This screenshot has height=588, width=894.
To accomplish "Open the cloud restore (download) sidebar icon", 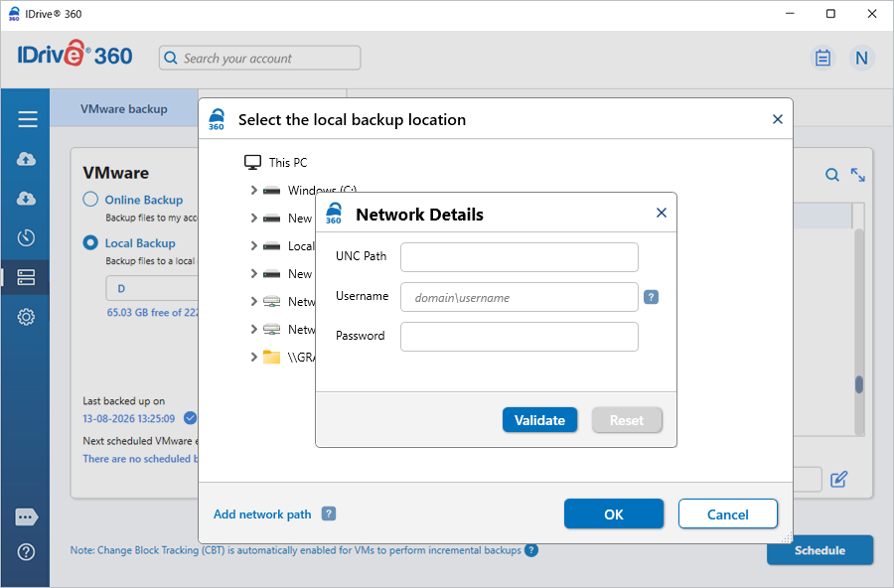I will point(26,198).
